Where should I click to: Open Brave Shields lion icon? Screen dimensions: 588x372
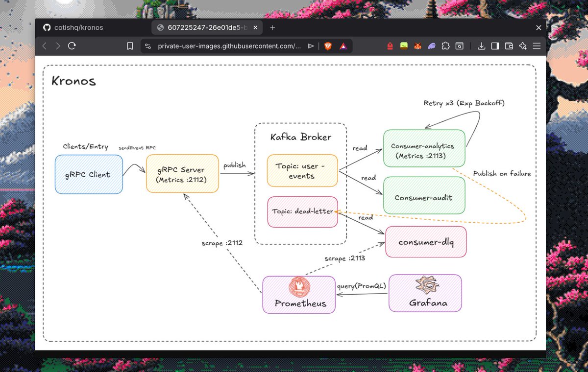tap(328, 46)
